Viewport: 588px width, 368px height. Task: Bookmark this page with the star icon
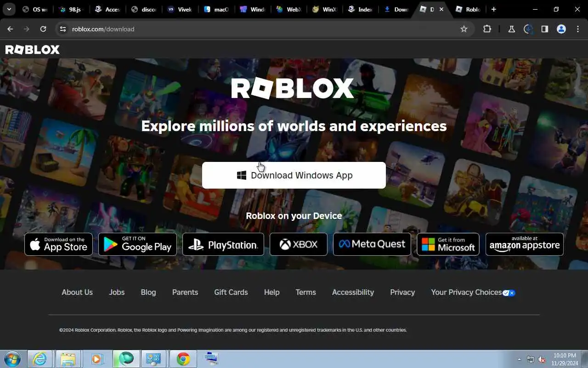[464, 29]
